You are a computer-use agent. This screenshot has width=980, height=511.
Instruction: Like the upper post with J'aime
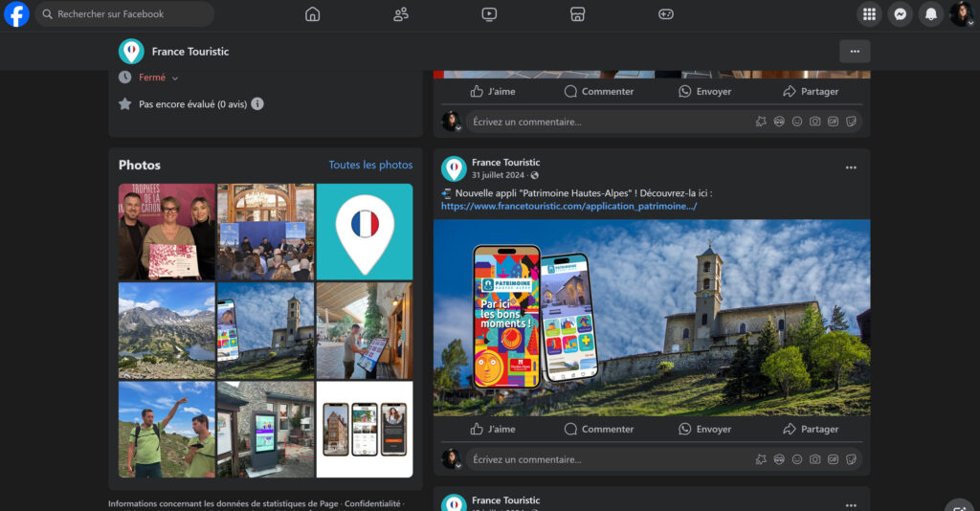click(493, 91)
